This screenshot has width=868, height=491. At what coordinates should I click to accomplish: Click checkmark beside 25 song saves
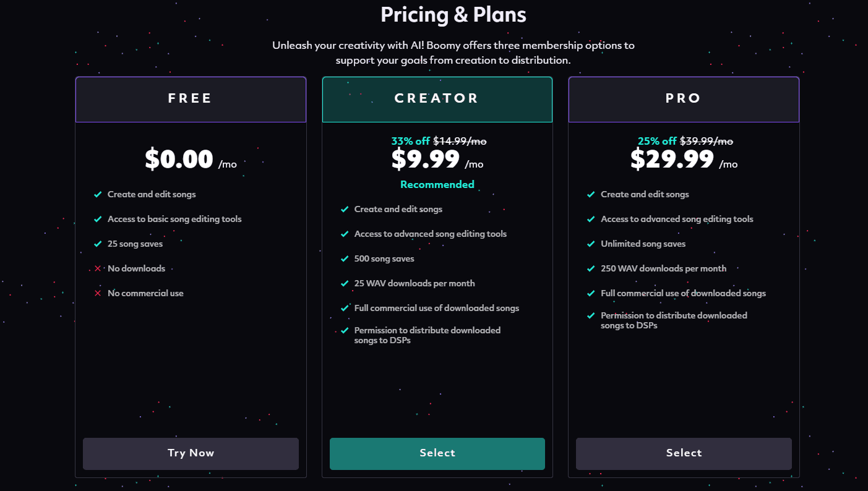tap(98, 244)
